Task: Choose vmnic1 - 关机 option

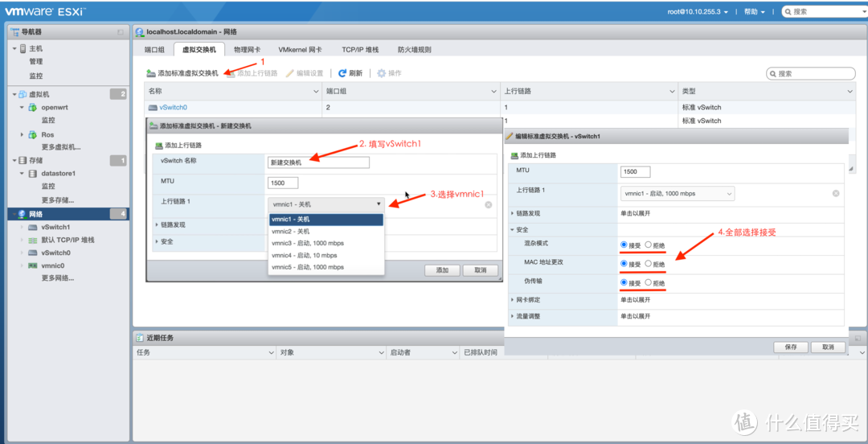Action: click(326, 220)
